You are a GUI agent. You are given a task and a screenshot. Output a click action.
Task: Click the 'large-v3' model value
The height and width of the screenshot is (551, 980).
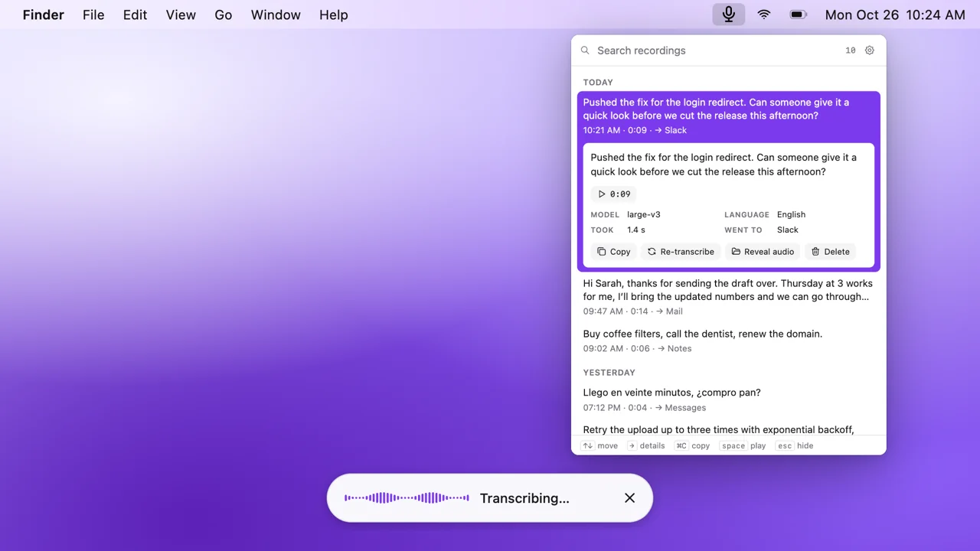[644, 215]
